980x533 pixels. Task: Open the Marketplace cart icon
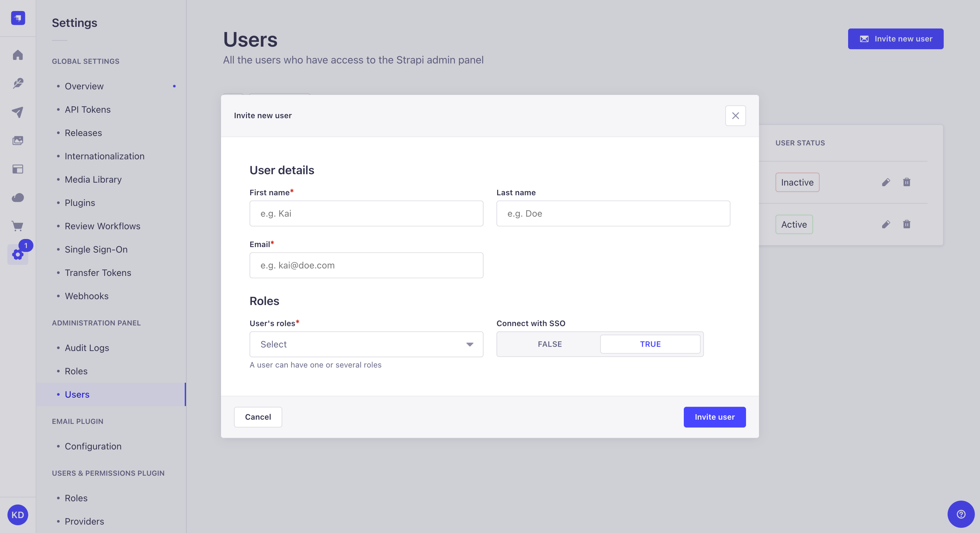point(17,226)
